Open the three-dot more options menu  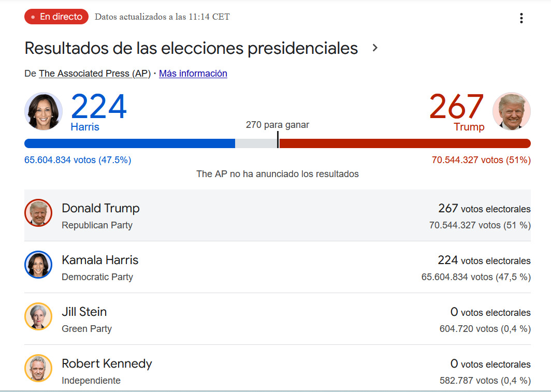(x=521, y=19)
